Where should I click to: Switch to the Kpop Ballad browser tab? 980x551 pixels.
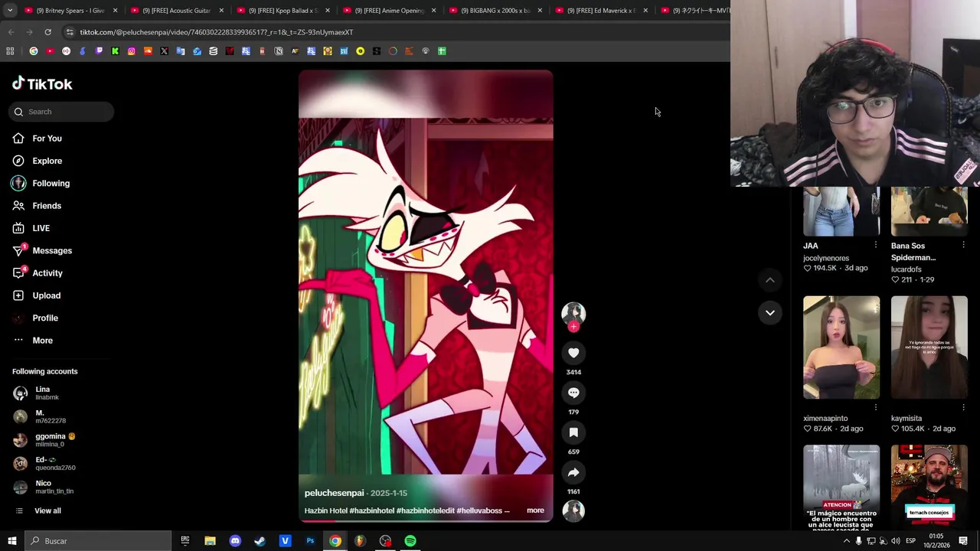[x=282, y=11]
